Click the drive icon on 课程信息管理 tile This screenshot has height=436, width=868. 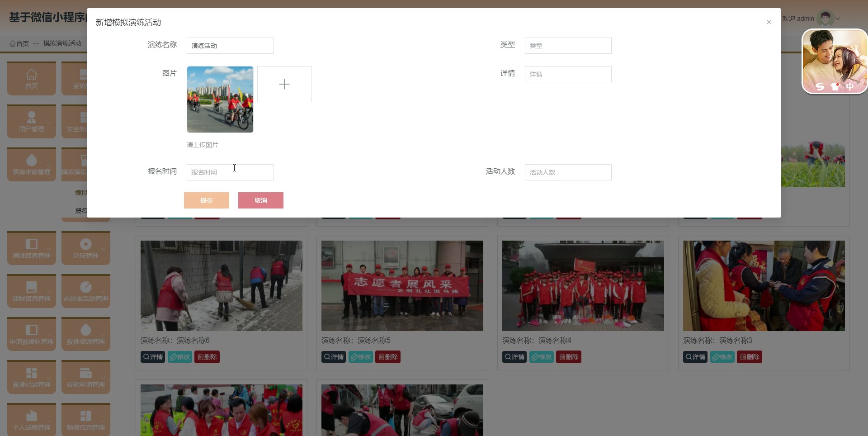point(31,287)
